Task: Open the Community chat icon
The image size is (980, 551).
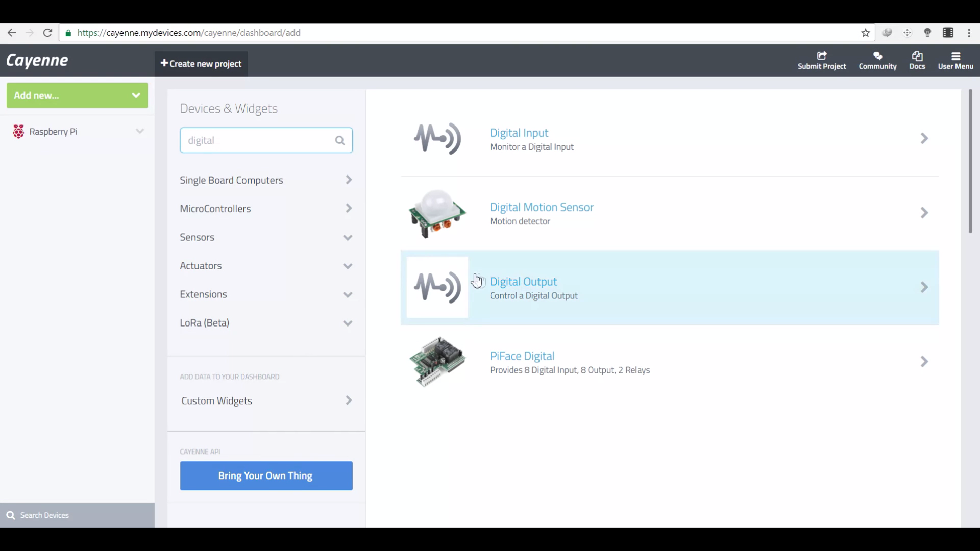Action: pos(877,56)
